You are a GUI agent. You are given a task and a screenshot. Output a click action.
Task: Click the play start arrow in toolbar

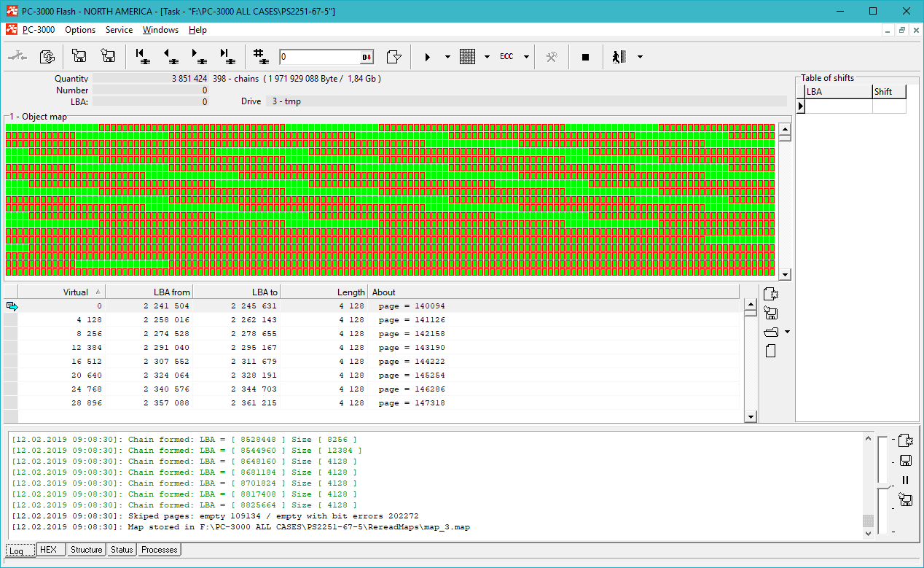coord(428,57)
